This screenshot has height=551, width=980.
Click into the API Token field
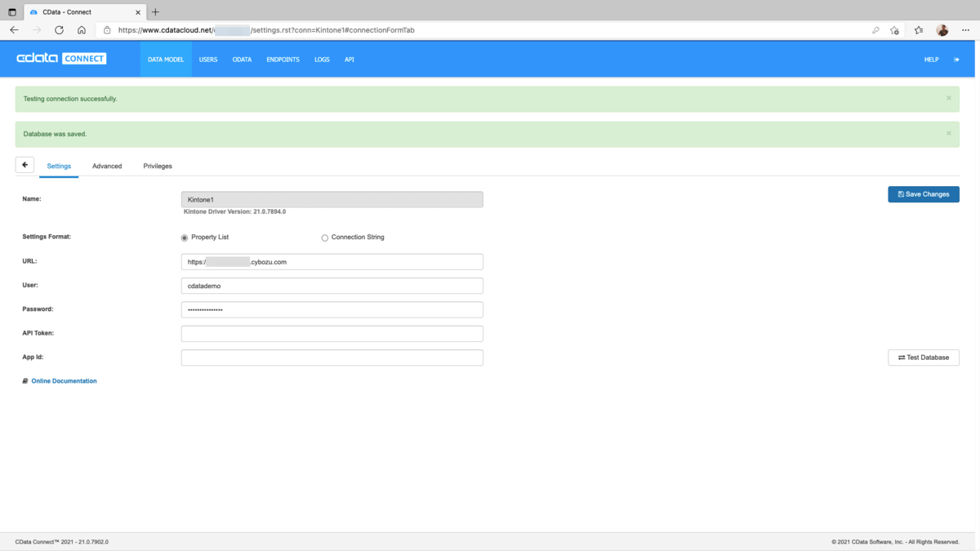coord(332,334)
